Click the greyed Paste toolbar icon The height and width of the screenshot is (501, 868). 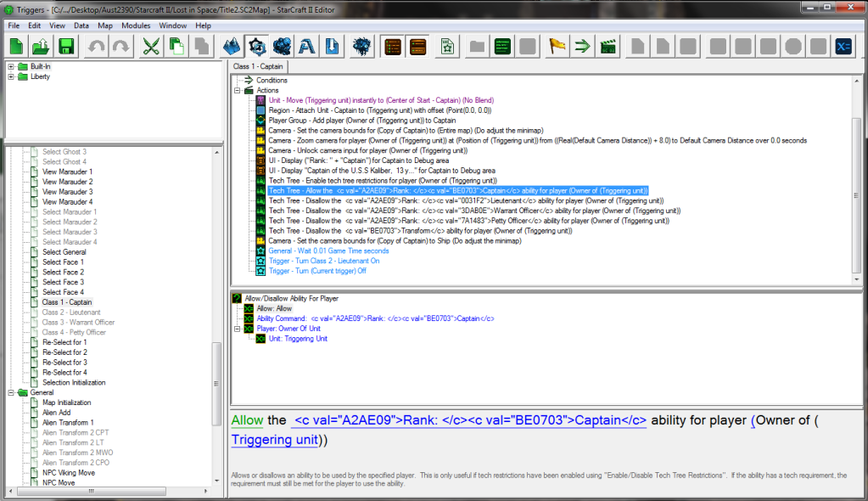click(x=201, y=47)
